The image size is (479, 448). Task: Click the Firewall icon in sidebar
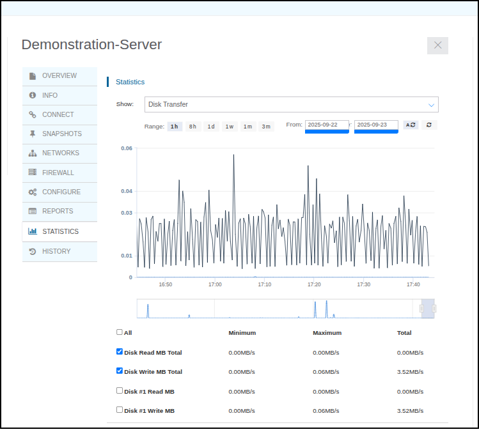pos(33,173)
